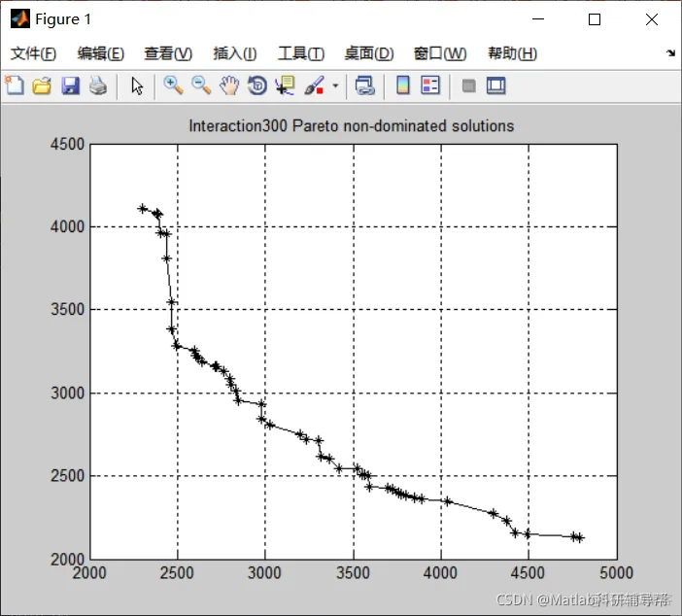
Task: Activate the Zoom Out magnifier tool
Action: tap(201, 86)
